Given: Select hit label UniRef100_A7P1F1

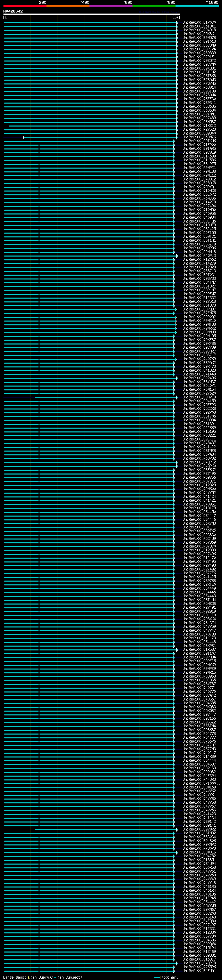Looking at the screenshot, I should pyautogui.click(x=199, y=57).
